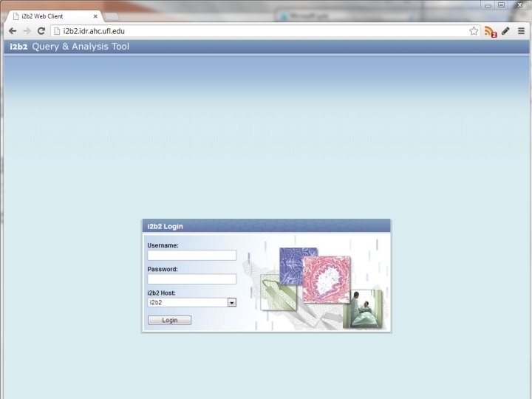This screenshot has height=399, width=532.
Task: Click the pencil extension icon
Action: click(505, 31)
